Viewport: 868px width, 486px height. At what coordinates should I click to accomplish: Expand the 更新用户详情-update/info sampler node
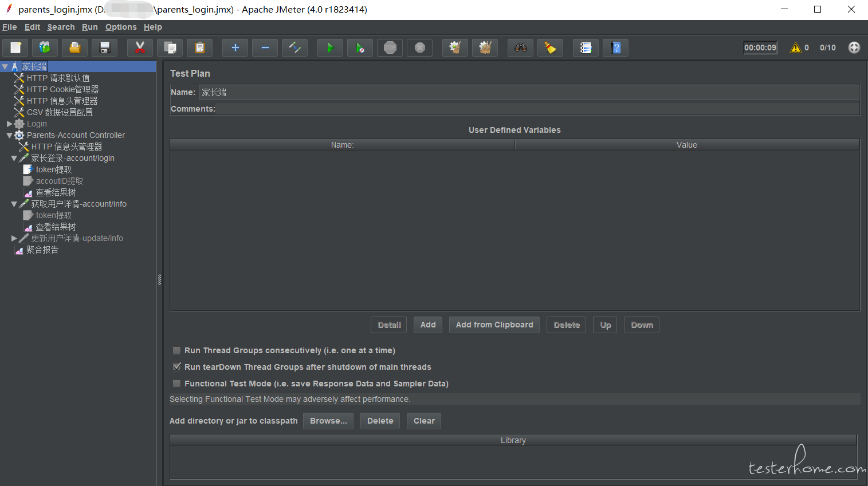click(x=14, y=238)
